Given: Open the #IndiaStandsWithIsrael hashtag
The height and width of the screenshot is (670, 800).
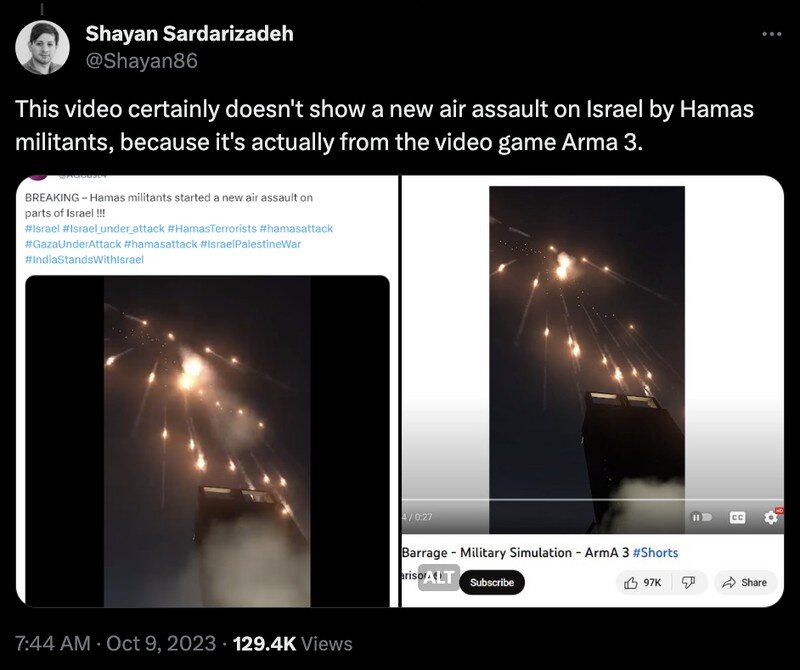Looking at the screenshot, I should 84,259.
